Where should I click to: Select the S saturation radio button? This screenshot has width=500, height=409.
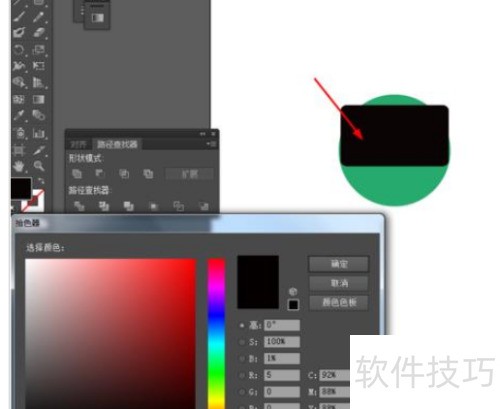coord(242,342)
